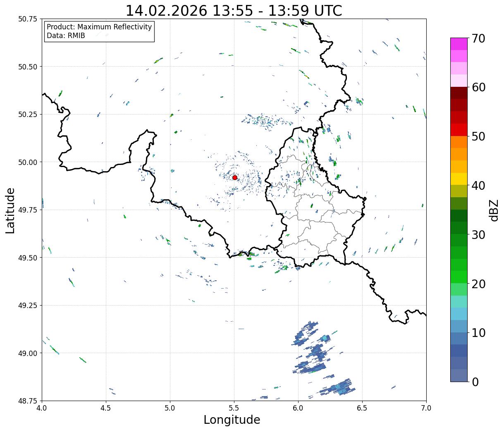504x430 pixels.
Task: Click the longitude tick label 6.0
Action: tap(298, 408)
